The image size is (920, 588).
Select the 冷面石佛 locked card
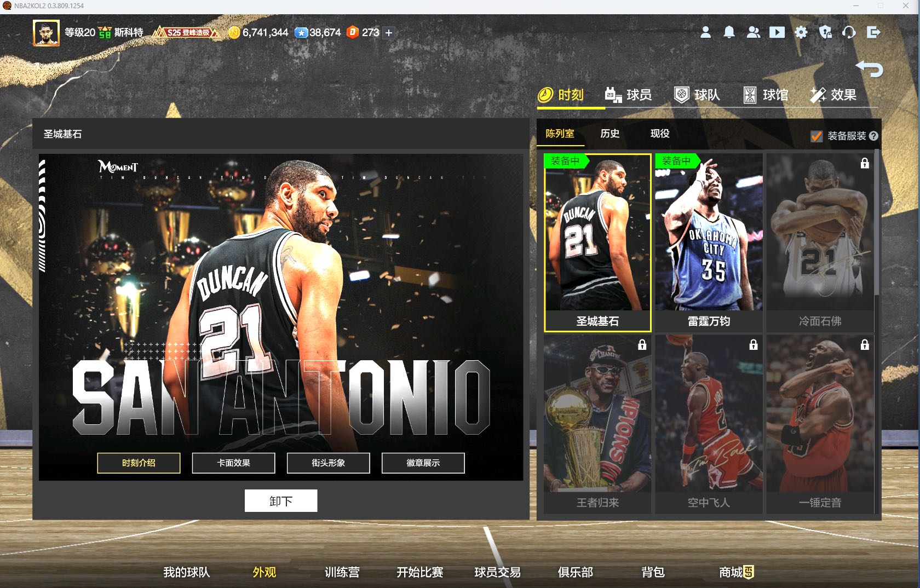(x=820, y=243)
